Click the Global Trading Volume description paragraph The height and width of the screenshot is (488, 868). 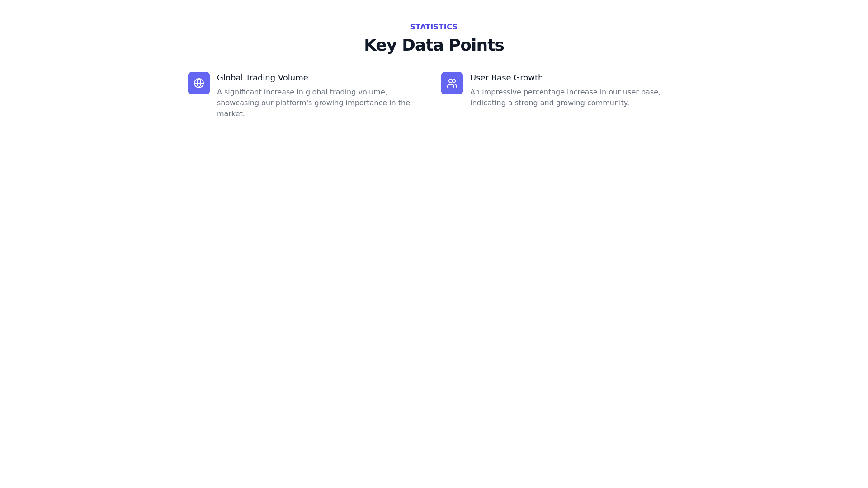[x=313, y=103]
